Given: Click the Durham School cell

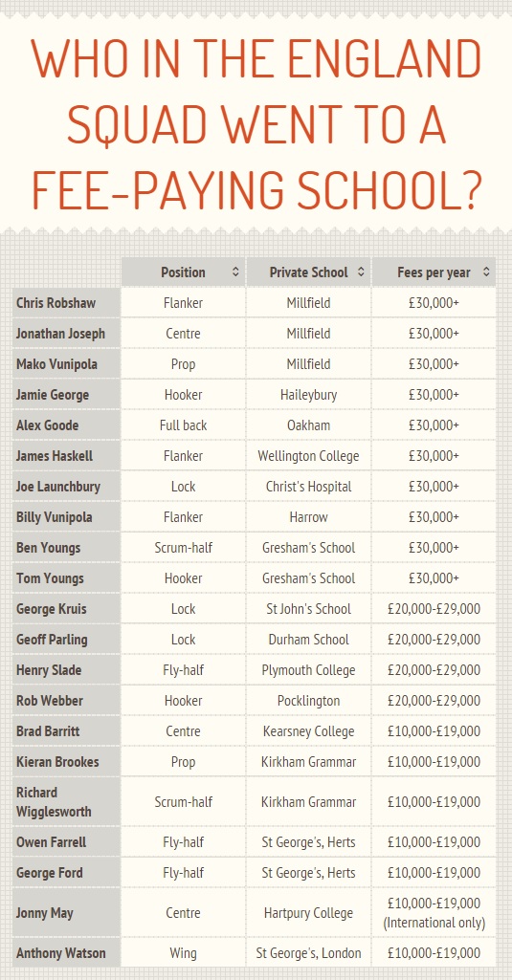Looking at the screenshot, I should 308,640.
